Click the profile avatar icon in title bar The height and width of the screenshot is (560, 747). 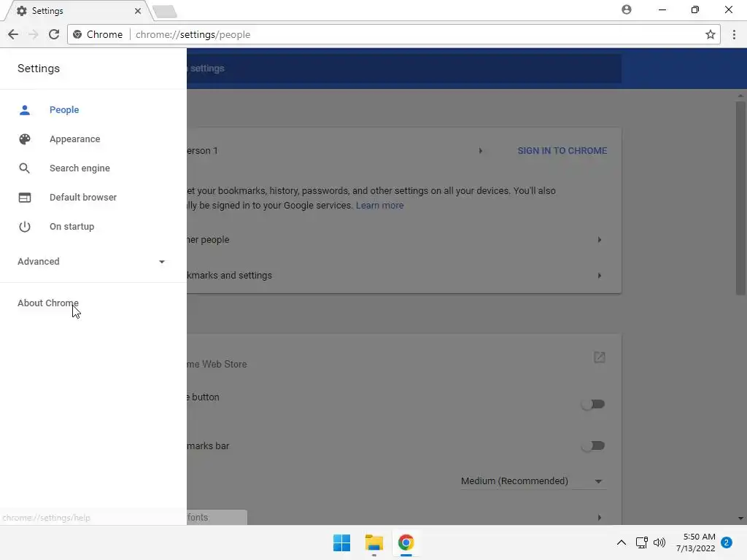pos(627,9)
